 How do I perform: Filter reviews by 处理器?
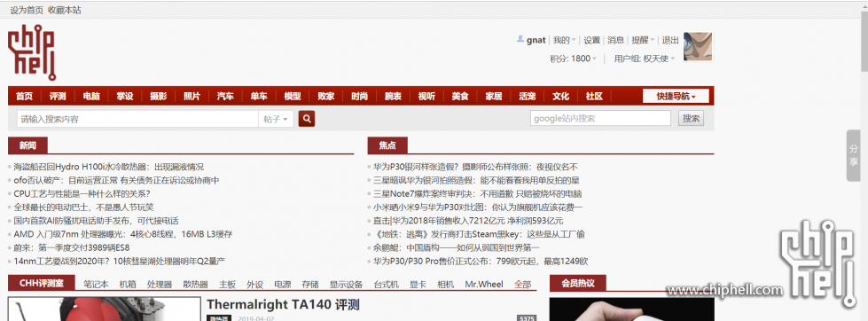(x=160, y=284)
